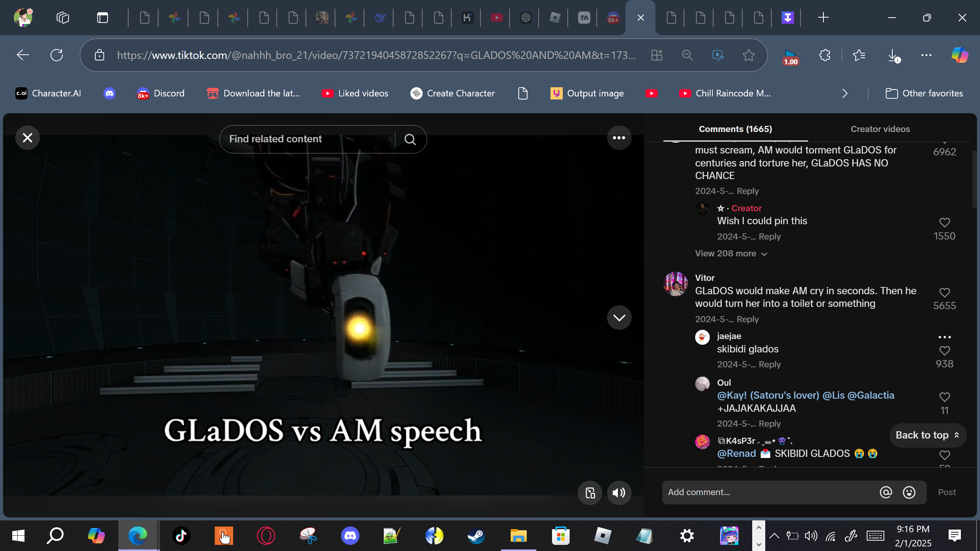Viewport: 980px width, 551px height.
Task: Open TikTok app from the taskbar
Action: (181, 536)
